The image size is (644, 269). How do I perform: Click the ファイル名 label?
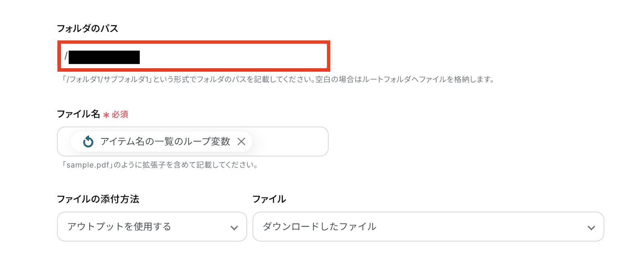click(x=78, y=114)
